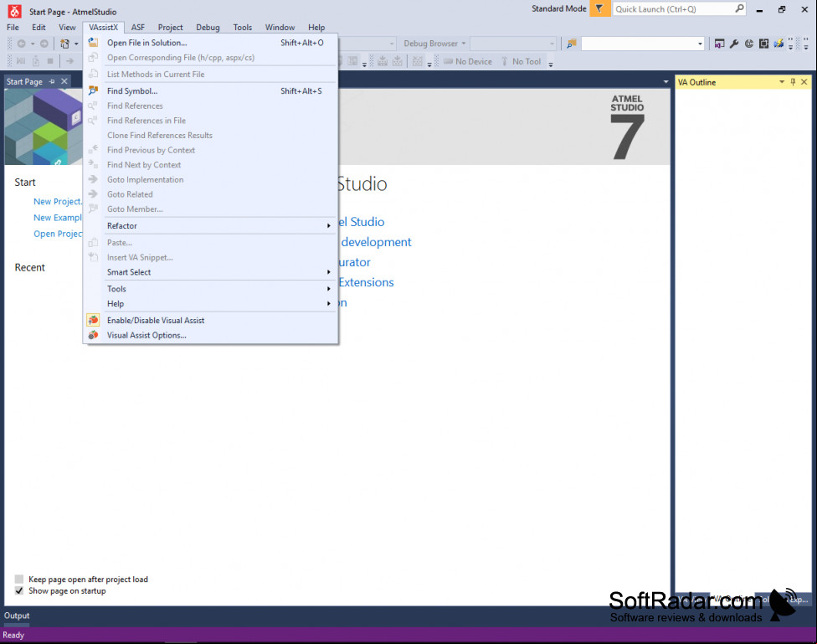Toggle auto-hide pin on VA Outline panel
The height and width of the screenshot is (644, 817).
[x=793, y=82]
